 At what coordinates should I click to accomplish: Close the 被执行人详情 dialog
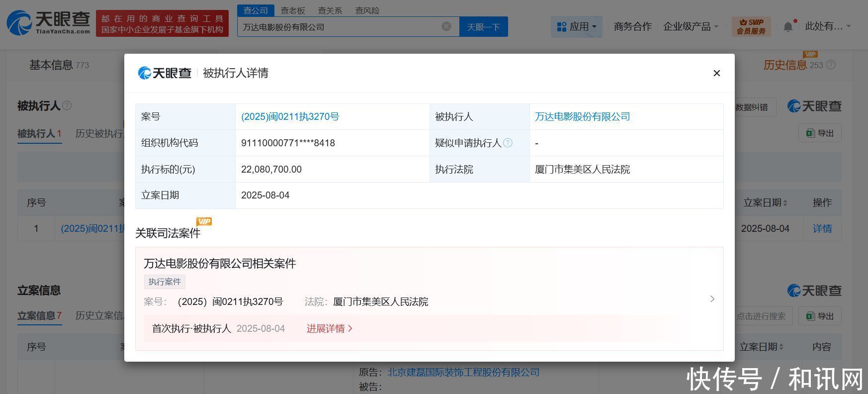(x=716, y=73)
